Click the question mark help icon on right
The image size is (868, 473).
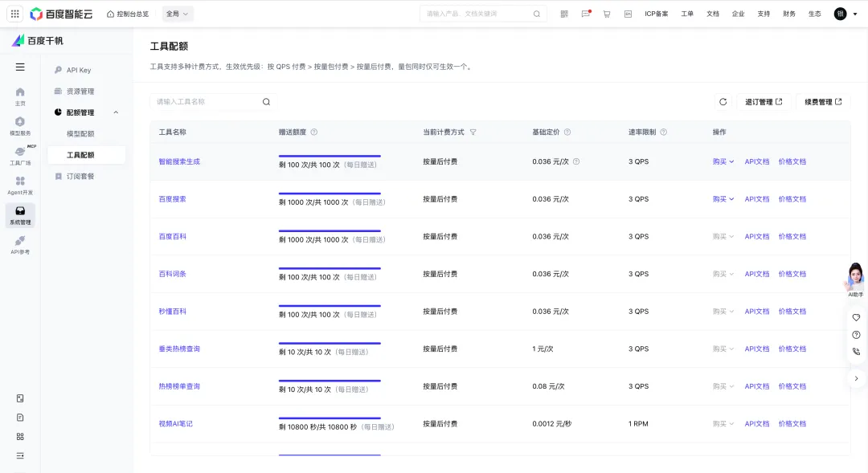(x=857, y=335)
